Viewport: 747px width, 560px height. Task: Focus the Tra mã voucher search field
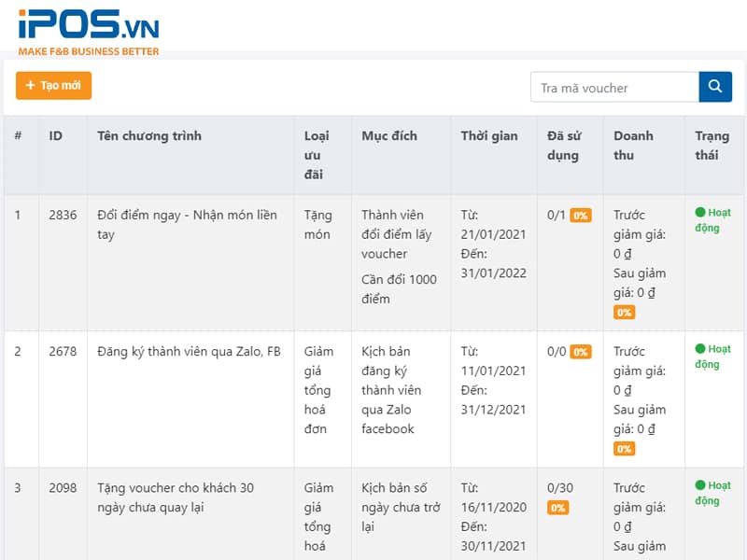614,87
